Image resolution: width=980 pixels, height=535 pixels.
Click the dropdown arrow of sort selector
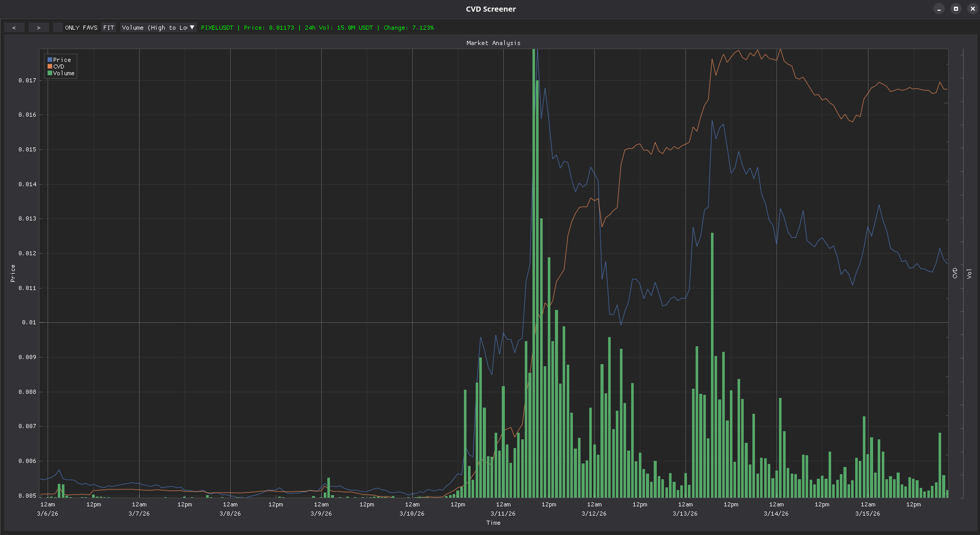[x=192, y=28]
